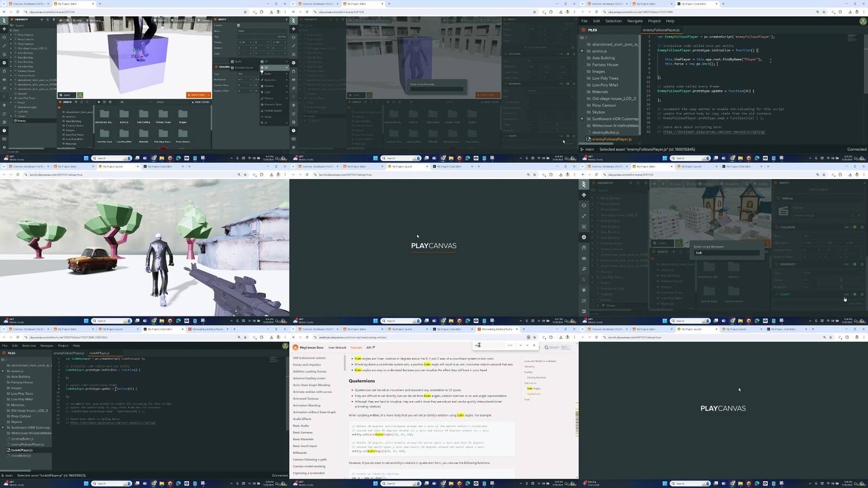Click user avatar in enemyFollowsPlayer.js code editor

click(863, 21)
